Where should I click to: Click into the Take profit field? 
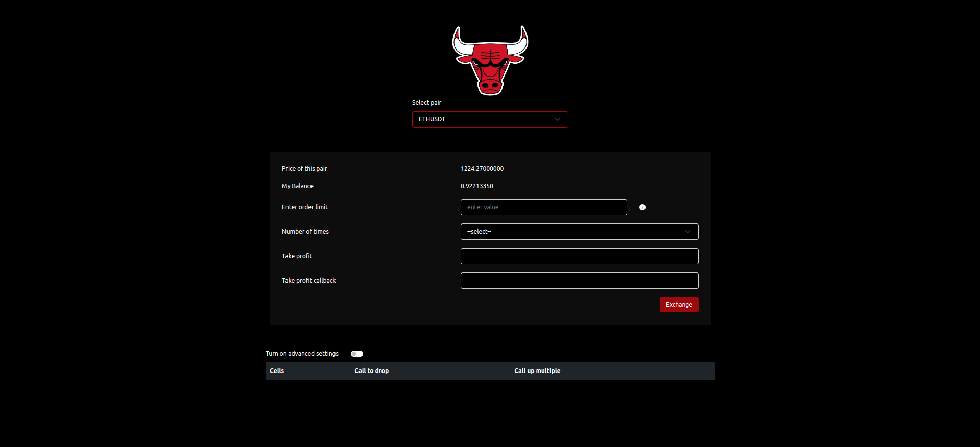(579, 256)
